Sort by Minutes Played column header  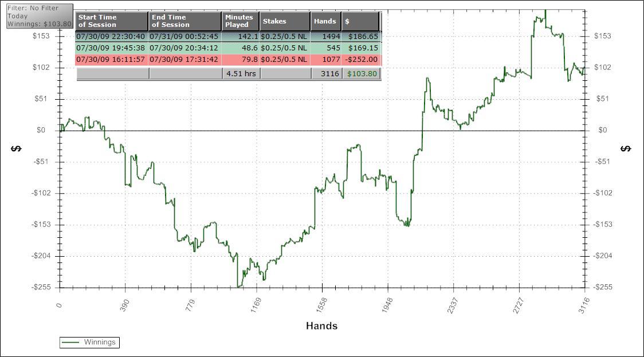pos(241,21)
